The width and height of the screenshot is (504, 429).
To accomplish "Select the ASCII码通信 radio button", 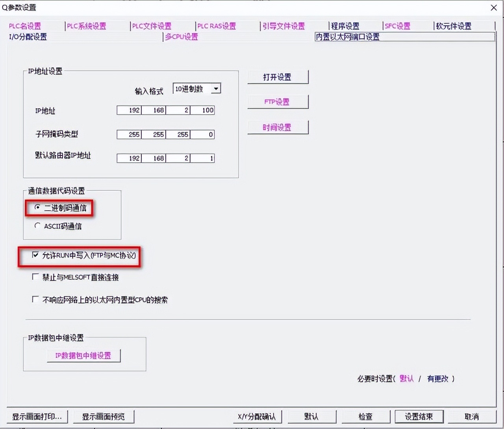I will (x=37, y=226).
